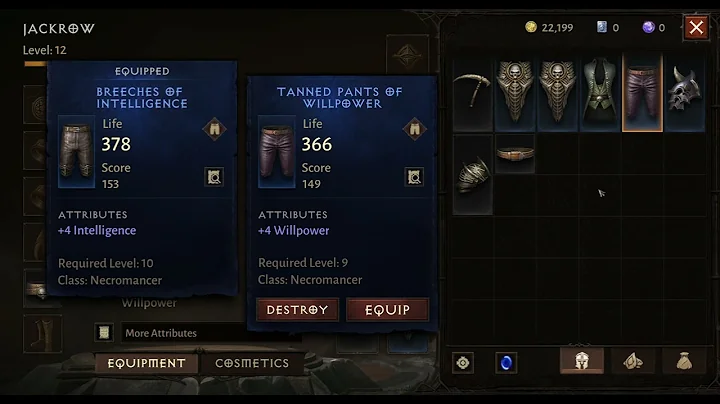Switch to the materials inventory tab
The width and height of the screenshot is (720, 404).
(633, 360)
